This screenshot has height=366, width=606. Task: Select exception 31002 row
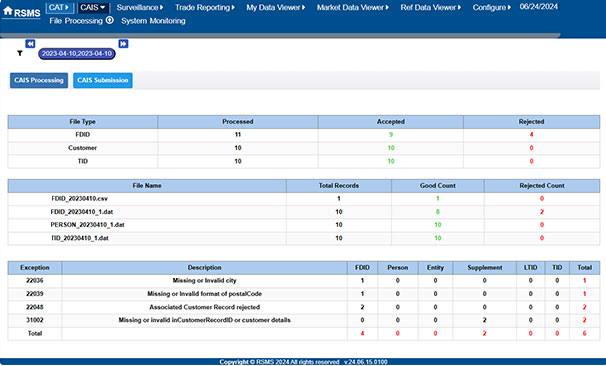point(304,320)
